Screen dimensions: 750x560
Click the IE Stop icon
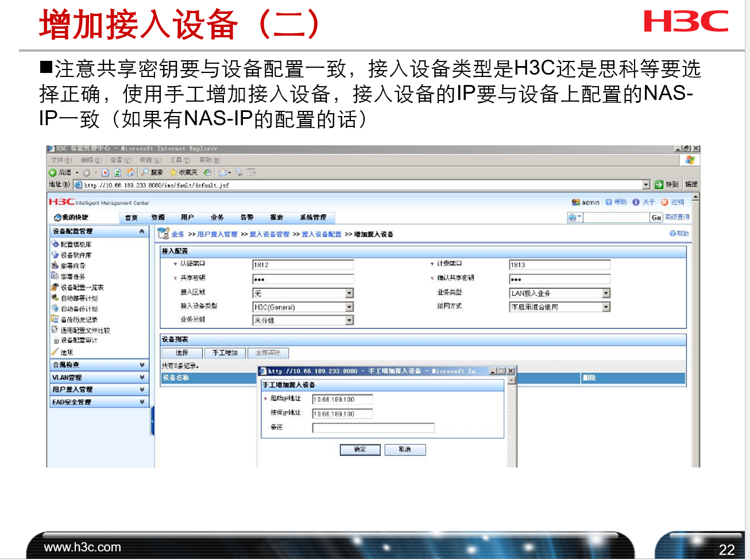click(105, 172)
